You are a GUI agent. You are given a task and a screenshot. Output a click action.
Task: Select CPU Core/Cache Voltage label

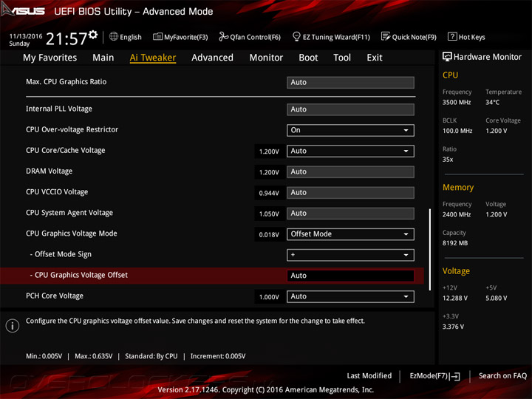click(66, 150)
